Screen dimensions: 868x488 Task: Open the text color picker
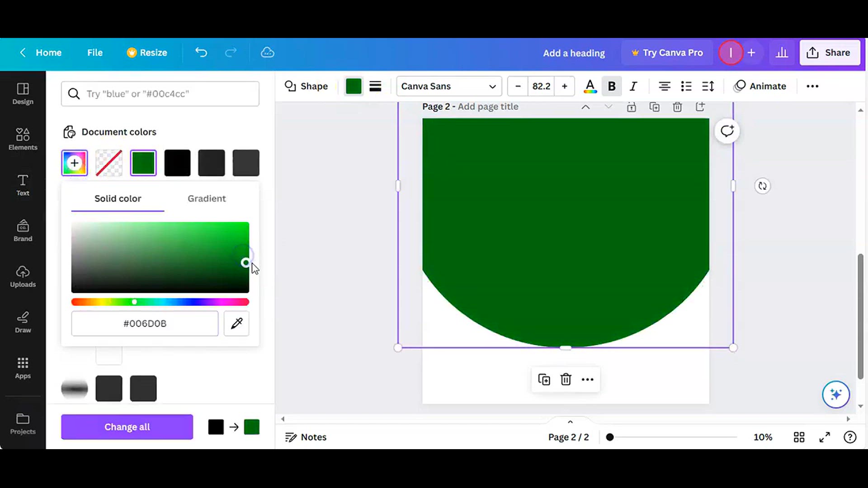pos(590,86)
